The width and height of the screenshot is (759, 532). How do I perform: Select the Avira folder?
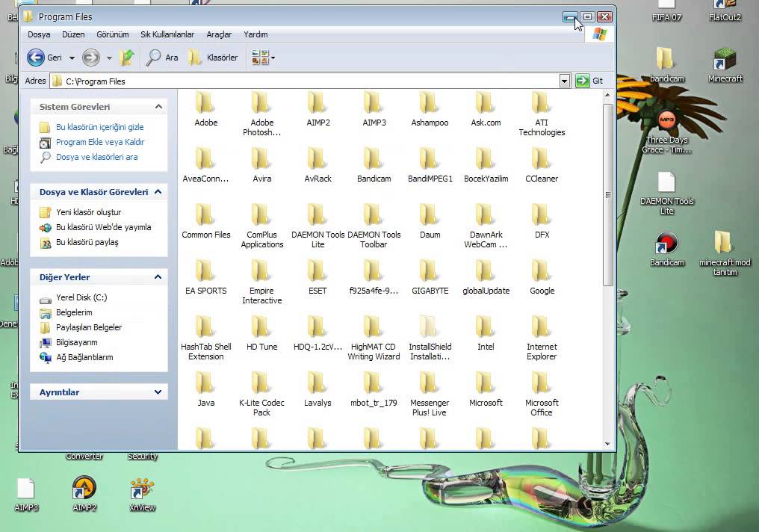click(262, 166)
